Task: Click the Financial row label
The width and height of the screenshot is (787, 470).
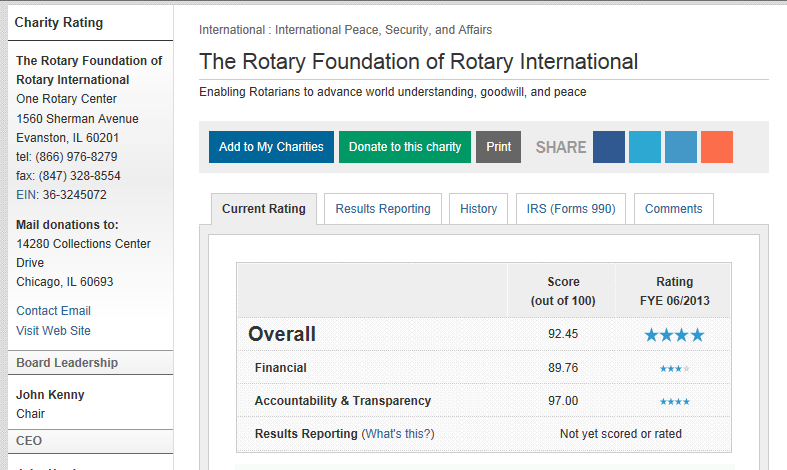Action: pos(281,368)
